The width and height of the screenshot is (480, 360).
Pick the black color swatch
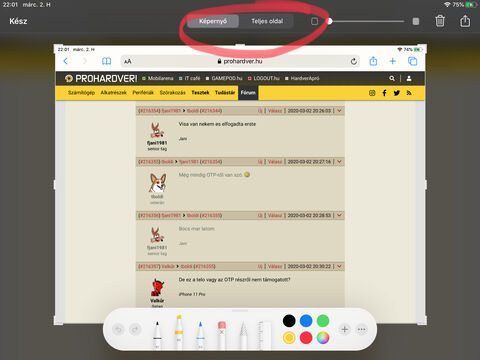tap(289, 321)
